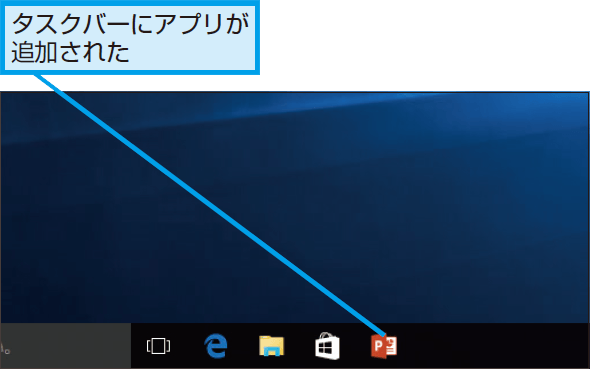Open File Explorer folder icon
The image size is (595, 369).
click(271, 346)
